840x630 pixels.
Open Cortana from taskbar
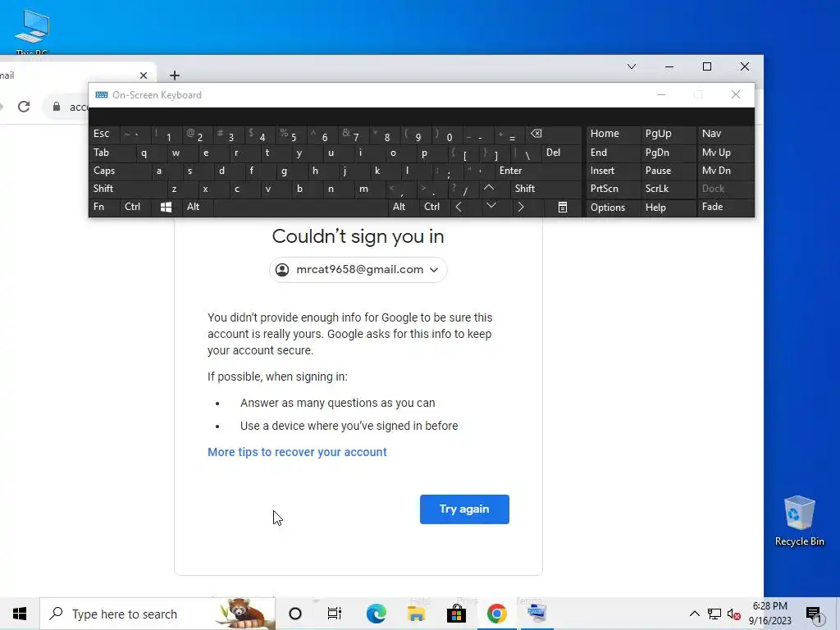tap(294, 614)
